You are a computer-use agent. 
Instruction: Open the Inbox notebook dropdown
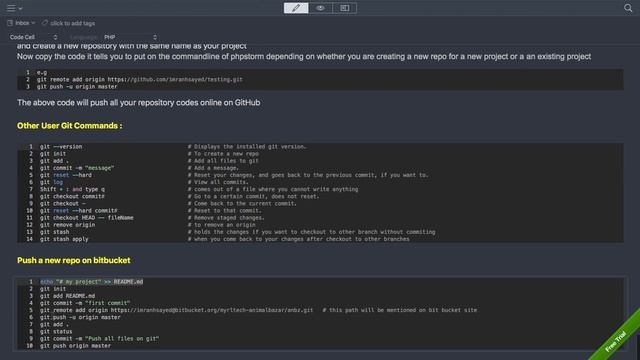(x=22, y=23)
